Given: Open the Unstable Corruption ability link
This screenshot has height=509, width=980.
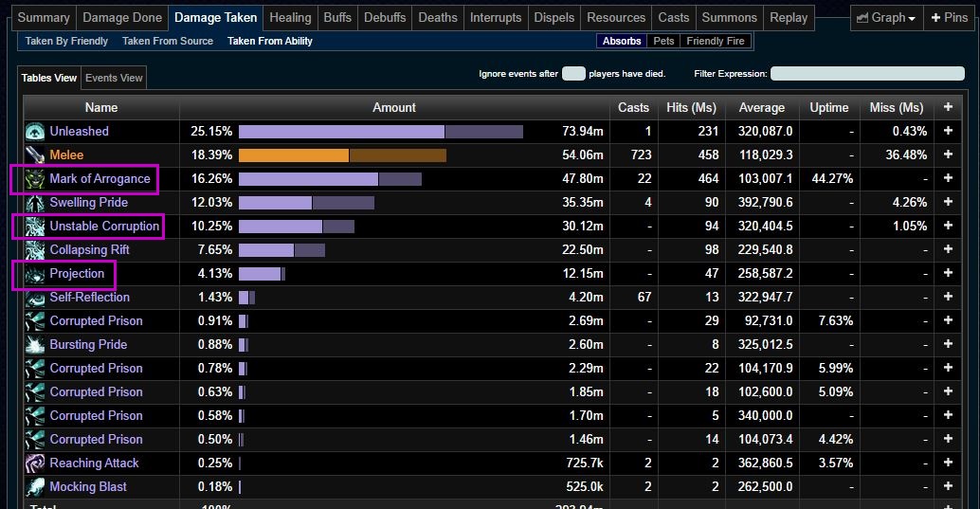Looking at the screenshot, I should coord(104,227).
